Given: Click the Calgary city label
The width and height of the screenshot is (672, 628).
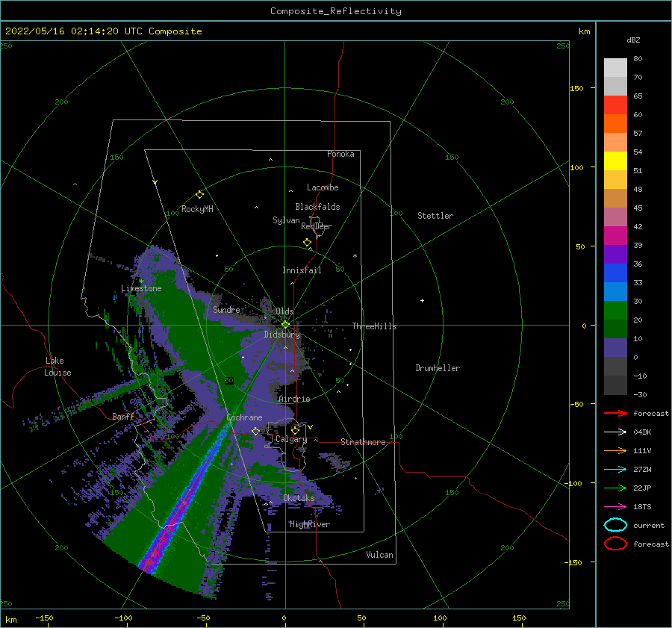Looking at the screenshot, I should point(291,439).
